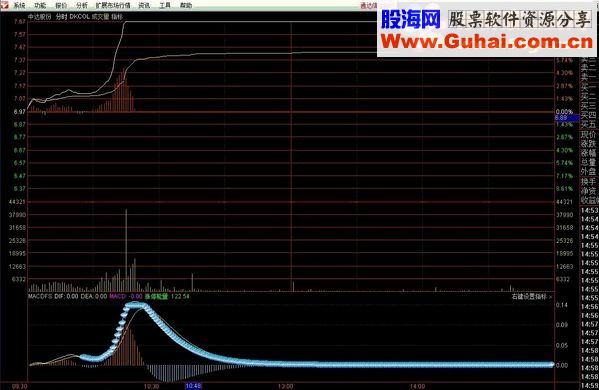The width and height of the screenshot is (599, 390).
Task: Click the 买四 row in quote panel
Action: [588, 115]
